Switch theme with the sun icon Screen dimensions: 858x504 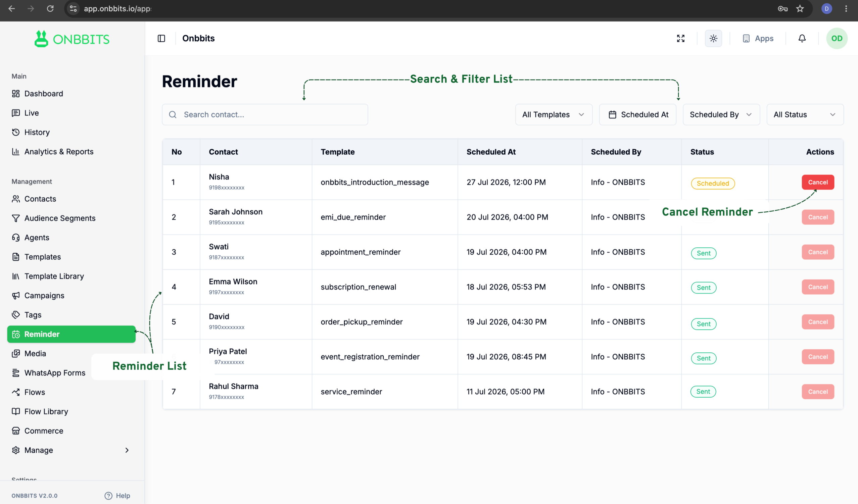[x=713, y=39]
